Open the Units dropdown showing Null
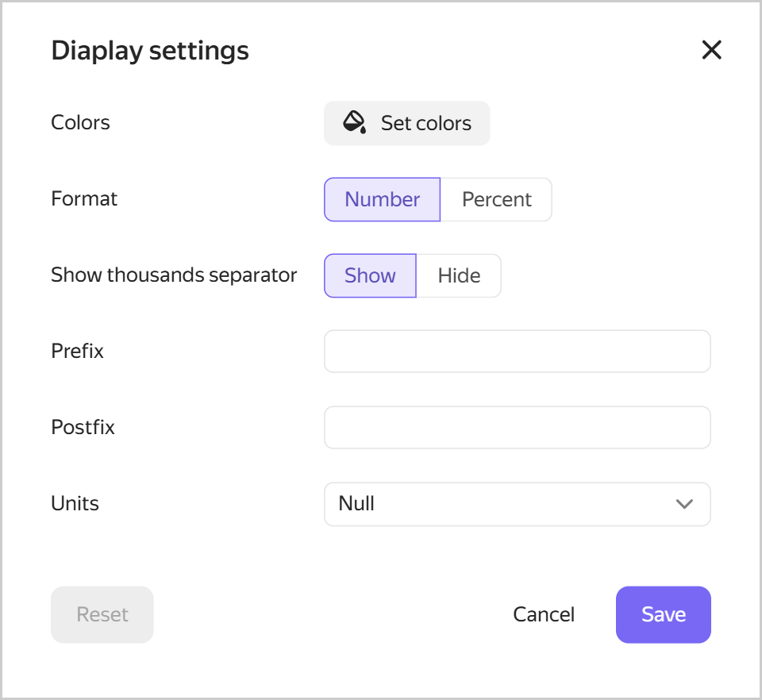 pyautogui.click(x=517, y=504)
